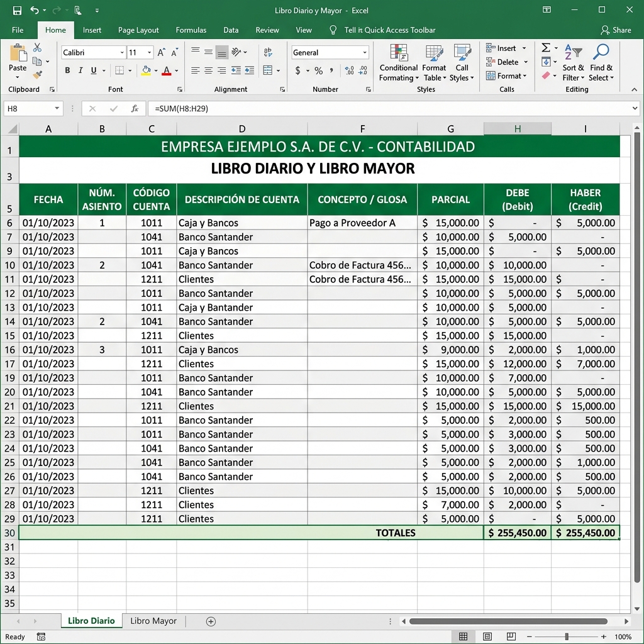The width and height of the screenshot is (644, 644).
Task: Expand the Name Box dropdown arrow
Action: (57, 108)
